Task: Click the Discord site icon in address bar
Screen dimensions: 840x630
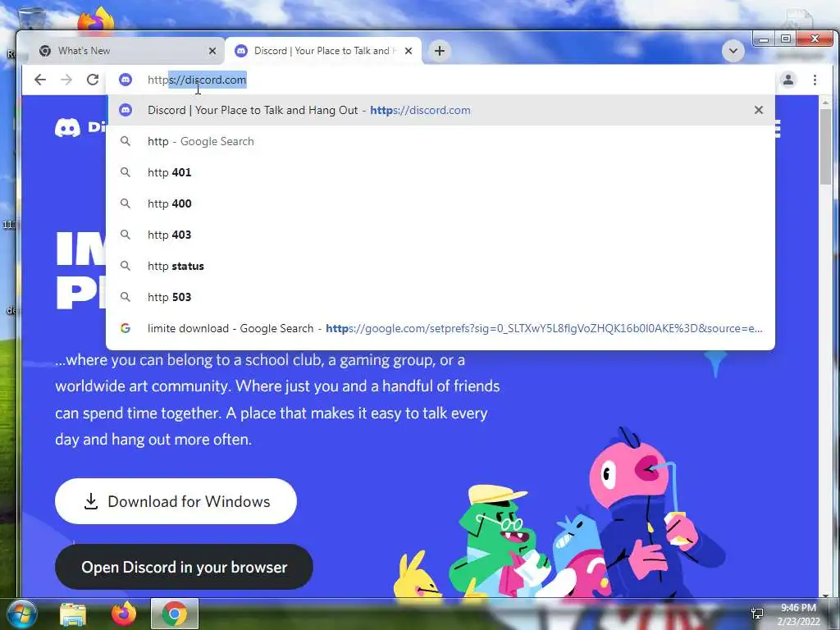Action: point(126,80)
